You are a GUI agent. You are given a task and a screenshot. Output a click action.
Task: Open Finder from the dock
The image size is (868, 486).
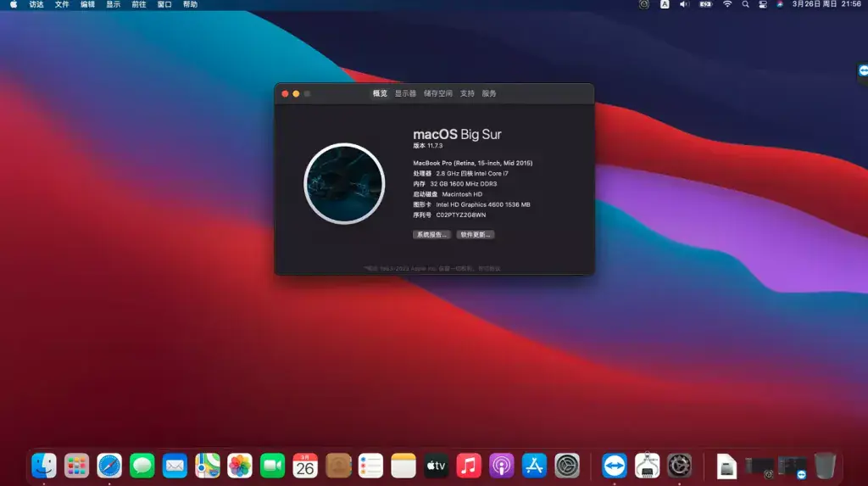click(44, 466)
